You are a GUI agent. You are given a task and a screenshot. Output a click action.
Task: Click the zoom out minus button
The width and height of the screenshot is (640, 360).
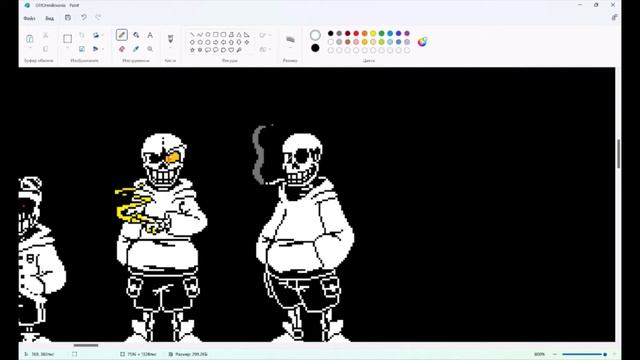click(x=555, y=354)
